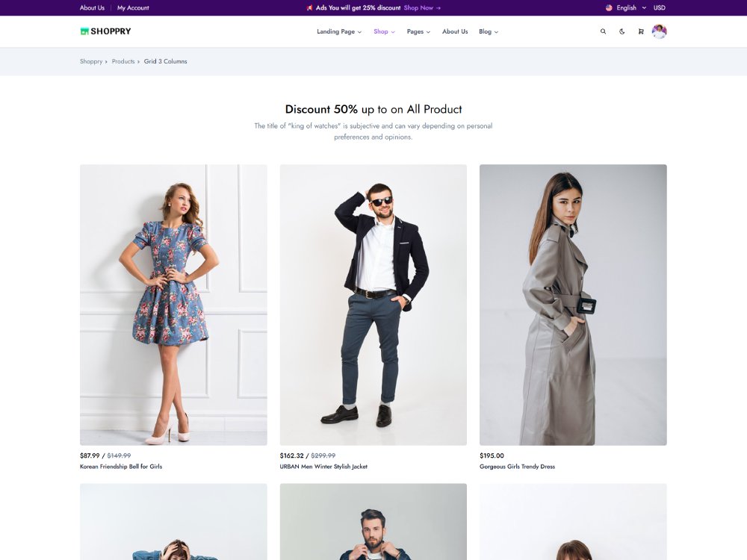Click the URBAN Men Winter Stylish Jacket image
747x560 pixels.
point(373,305)
